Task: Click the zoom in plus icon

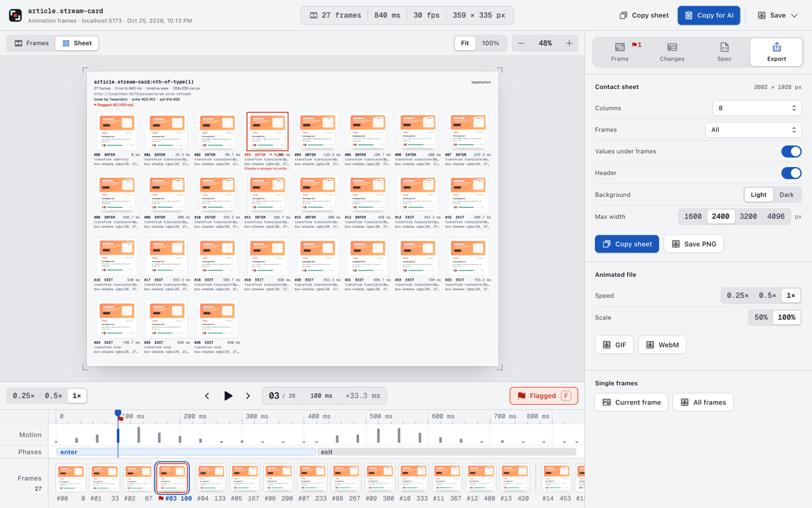Action: (569, 43)
